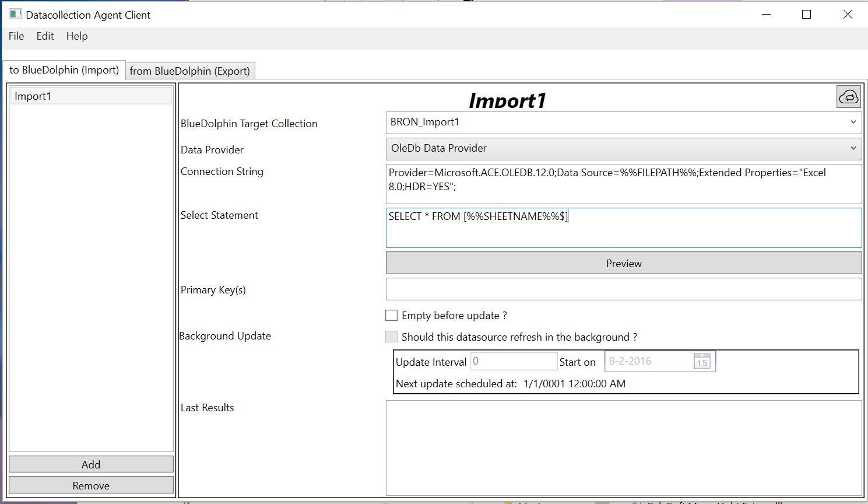The image size is (868, 504).
Task: Toggle the Empty before update checkbox
Action: coord(392,316)
